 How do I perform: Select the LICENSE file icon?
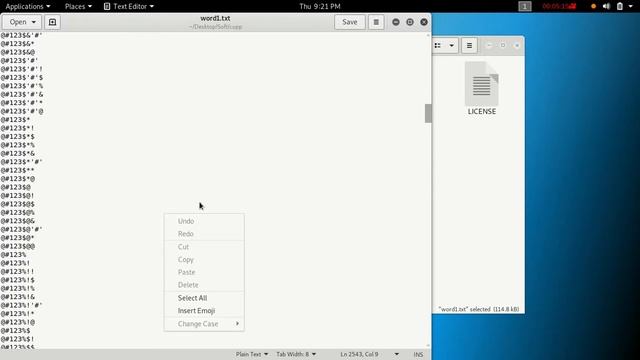coord(482,84)
